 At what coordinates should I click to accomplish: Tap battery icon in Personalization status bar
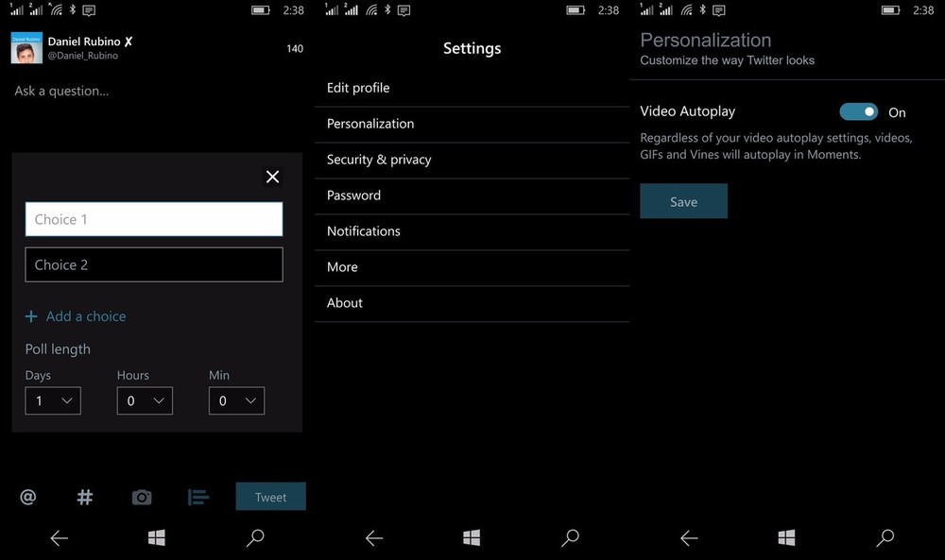pyautogui.click(x=890, y=10)
